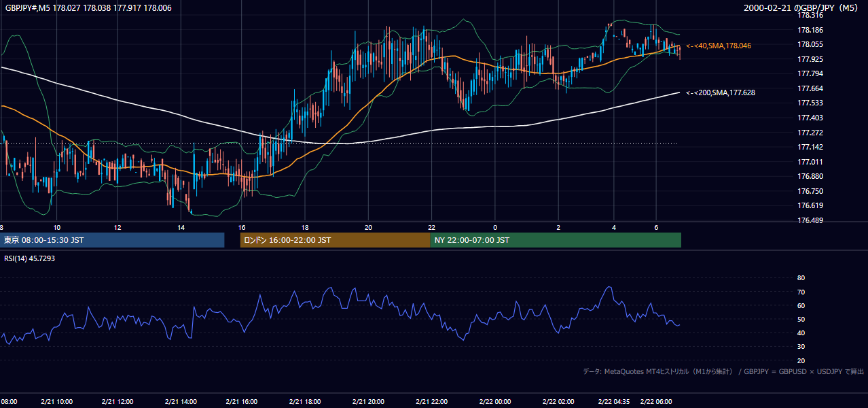The height and width of the screenshot is (408, 868).
Task: Click the hour 12 label under the price chart
Action: 117,227
